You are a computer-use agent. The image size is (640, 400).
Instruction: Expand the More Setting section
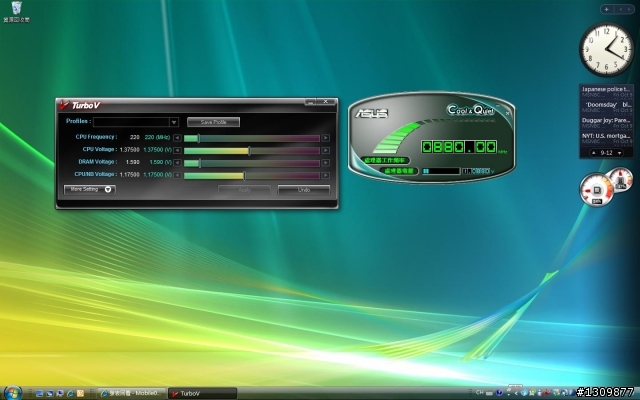tap(90, 189)
